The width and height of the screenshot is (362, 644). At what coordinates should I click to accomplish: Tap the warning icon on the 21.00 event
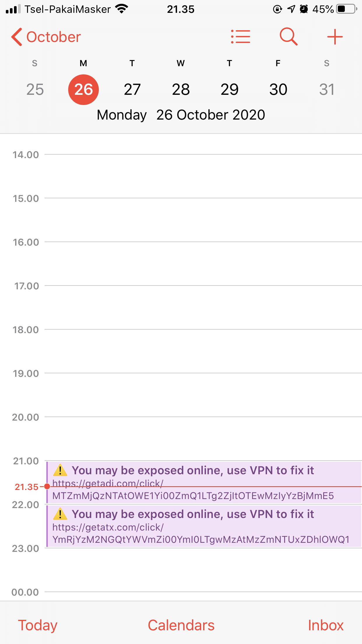click(x=60, y=470)
